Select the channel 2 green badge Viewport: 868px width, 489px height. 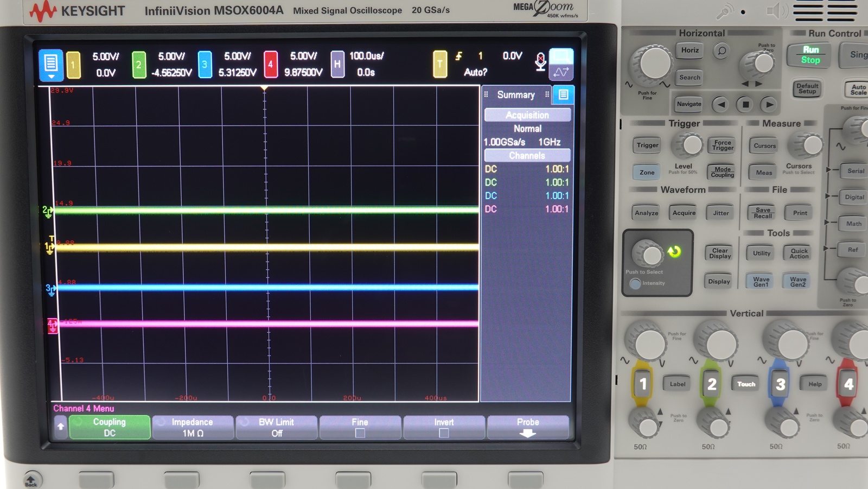pyautogui.click(x=139, y=65)
